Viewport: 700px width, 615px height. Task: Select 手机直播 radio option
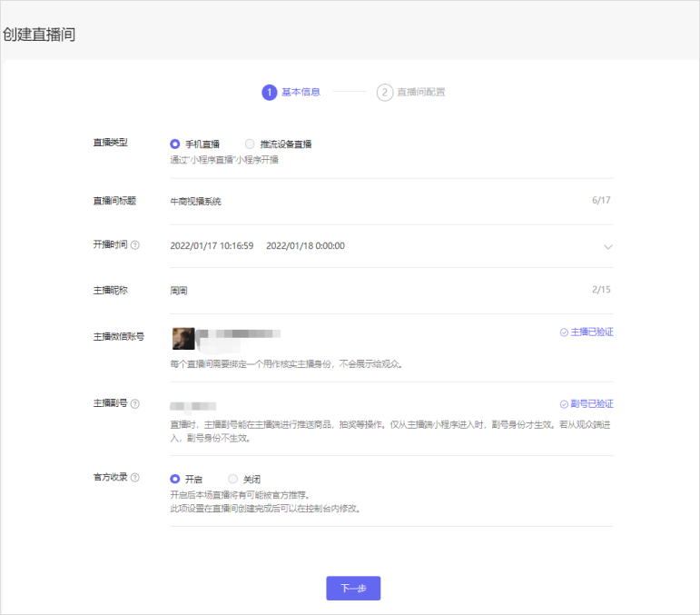[x=175, y=144]
